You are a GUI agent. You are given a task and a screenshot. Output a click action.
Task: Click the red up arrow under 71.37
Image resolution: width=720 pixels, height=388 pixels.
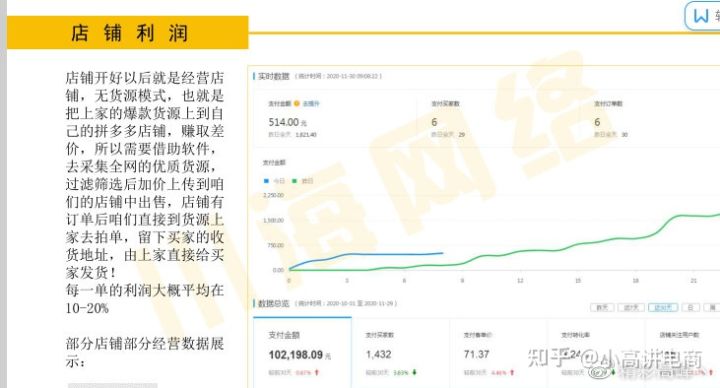coord(512,372)
